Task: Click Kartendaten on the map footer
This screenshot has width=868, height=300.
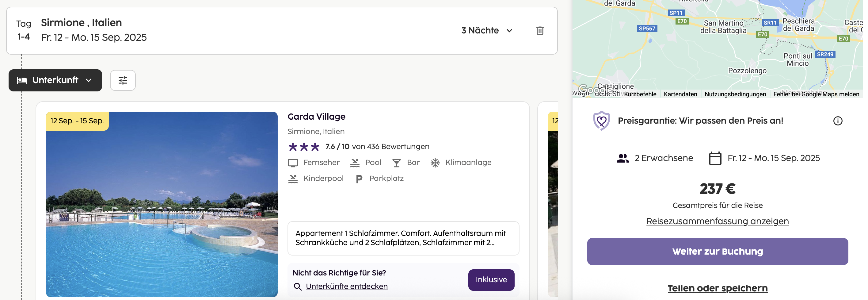Action: (x=680, y=94)
